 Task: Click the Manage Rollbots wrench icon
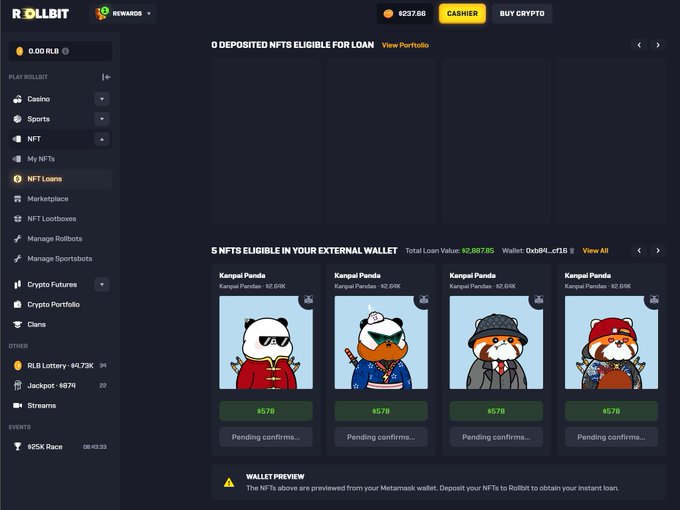pos(17,239)
